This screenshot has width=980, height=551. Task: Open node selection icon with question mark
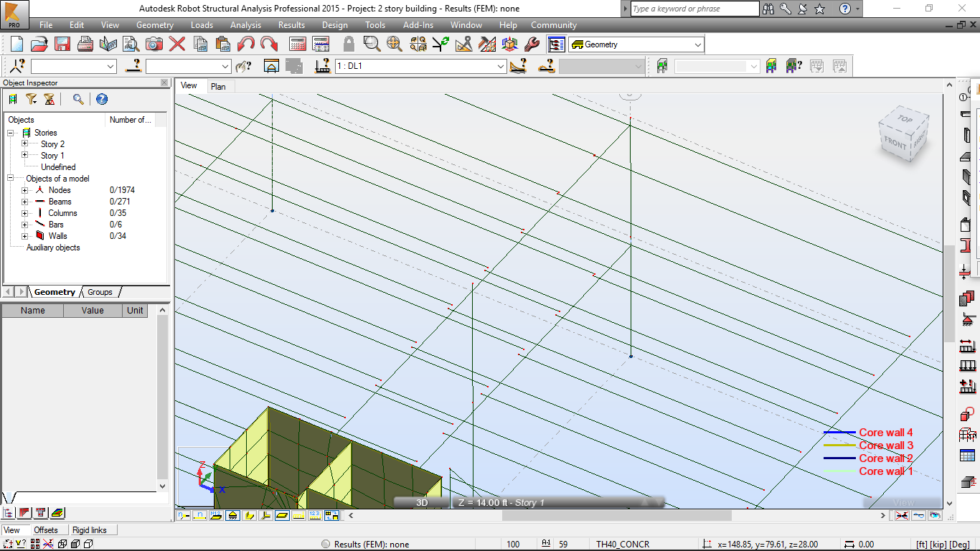tap(18, 66)
